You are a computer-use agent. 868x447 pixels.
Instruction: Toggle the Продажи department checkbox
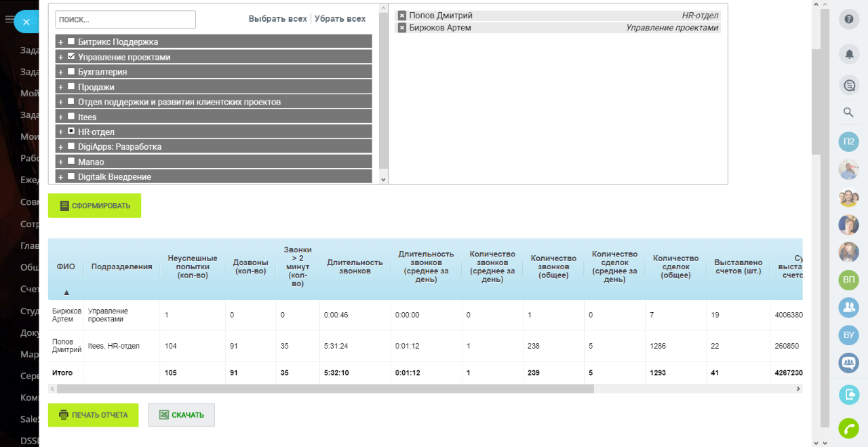point(71,87)
